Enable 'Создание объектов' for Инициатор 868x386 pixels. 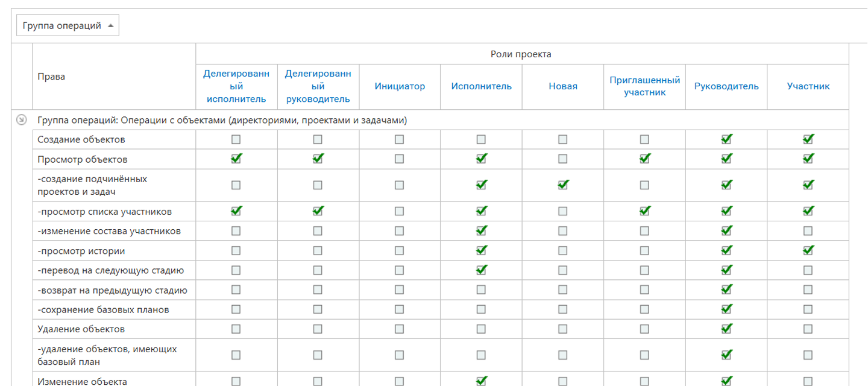pyautogui.click(x=399, y=139)
